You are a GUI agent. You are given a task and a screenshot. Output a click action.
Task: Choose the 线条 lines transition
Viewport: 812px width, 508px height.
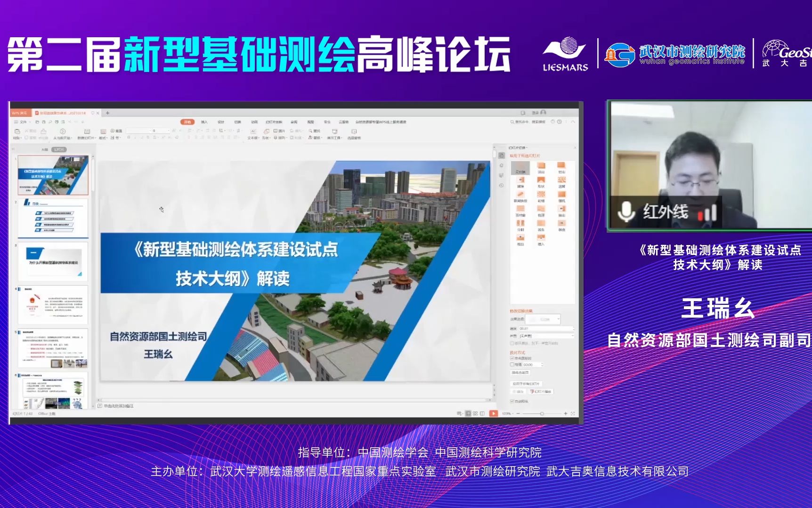coord(541,226)
